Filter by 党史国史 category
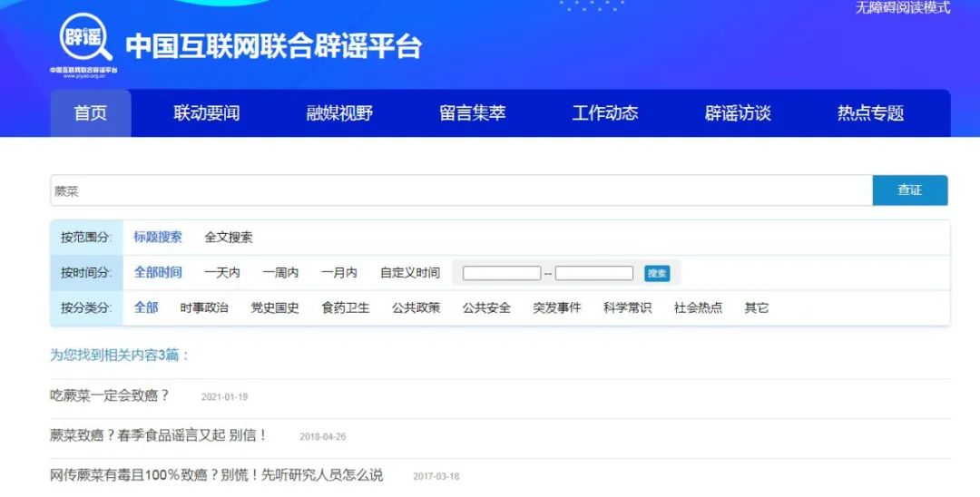The image size is (980, 497). [275, 307]
